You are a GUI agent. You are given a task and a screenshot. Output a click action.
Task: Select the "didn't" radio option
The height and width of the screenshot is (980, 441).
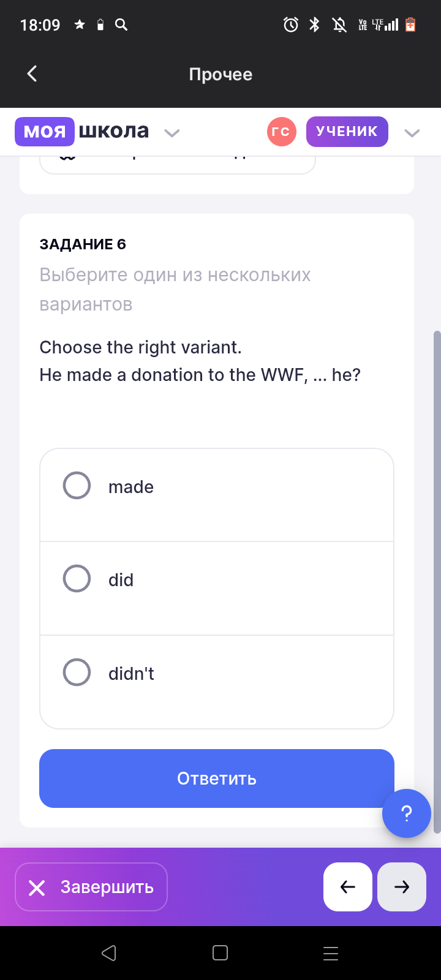[77, 673]
